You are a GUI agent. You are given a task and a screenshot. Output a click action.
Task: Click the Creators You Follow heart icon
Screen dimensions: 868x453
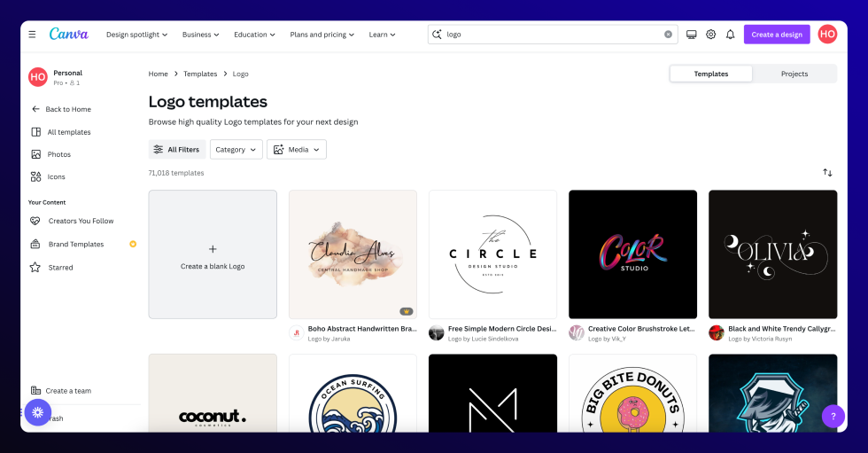35,221
